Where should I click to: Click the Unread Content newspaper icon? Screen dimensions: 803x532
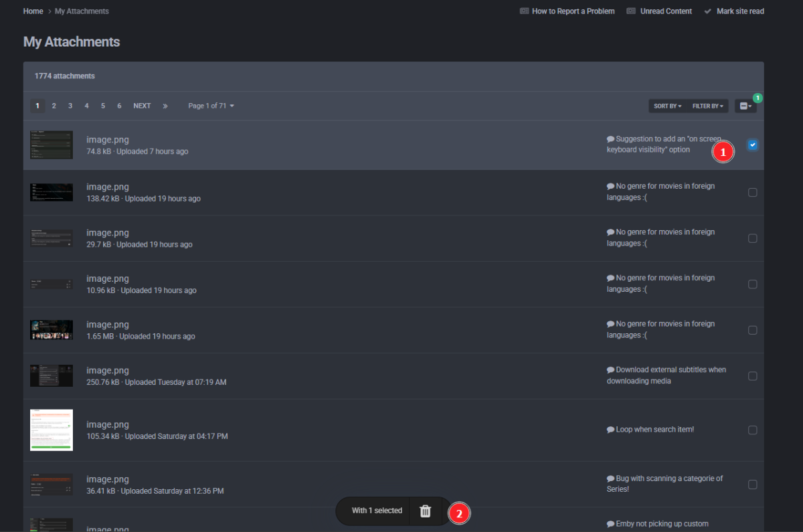(x=631, y=11)
